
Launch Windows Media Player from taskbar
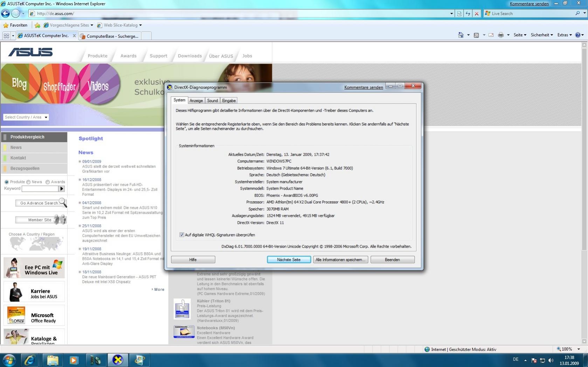pos(74,360)
